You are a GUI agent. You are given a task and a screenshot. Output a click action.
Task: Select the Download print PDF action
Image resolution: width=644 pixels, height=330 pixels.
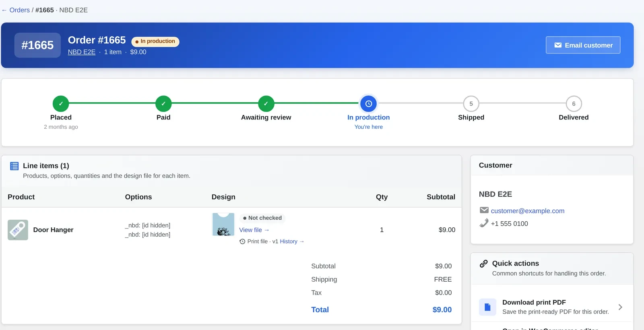552,307
